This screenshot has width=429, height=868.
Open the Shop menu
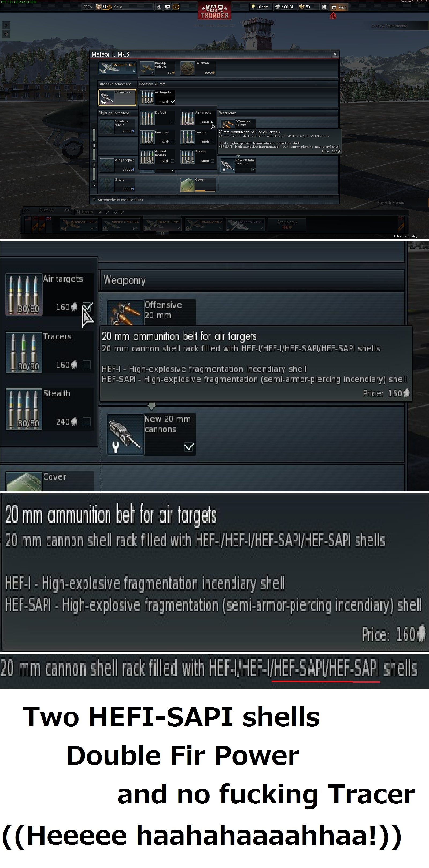[x=339, y=7]
